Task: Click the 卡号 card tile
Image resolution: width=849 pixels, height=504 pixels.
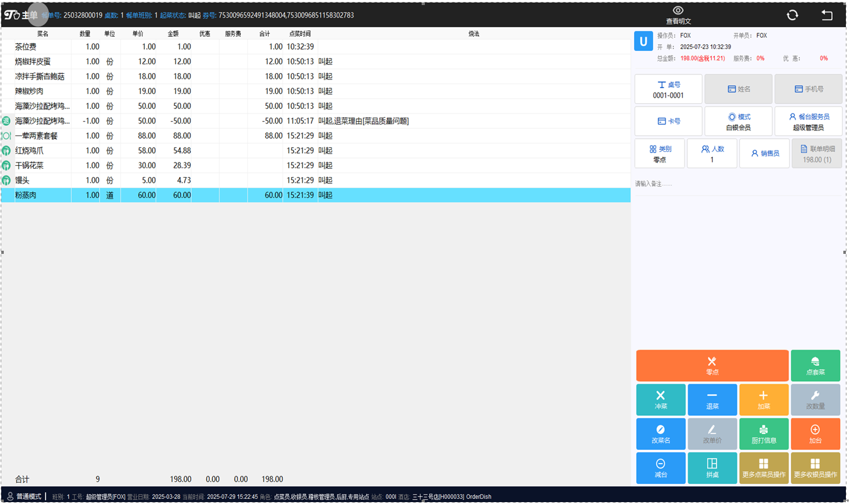Action: tap(668, 121)
